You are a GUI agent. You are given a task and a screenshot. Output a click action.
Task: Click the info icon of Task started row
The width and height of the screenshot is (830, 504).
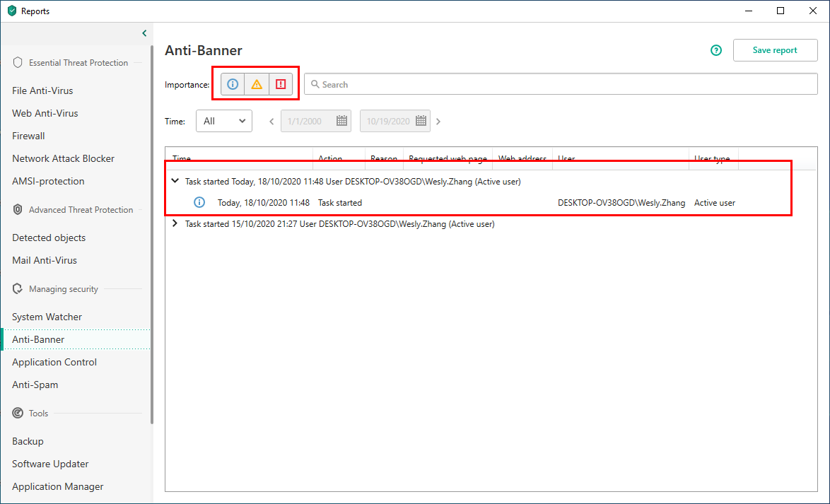point(199,202)
